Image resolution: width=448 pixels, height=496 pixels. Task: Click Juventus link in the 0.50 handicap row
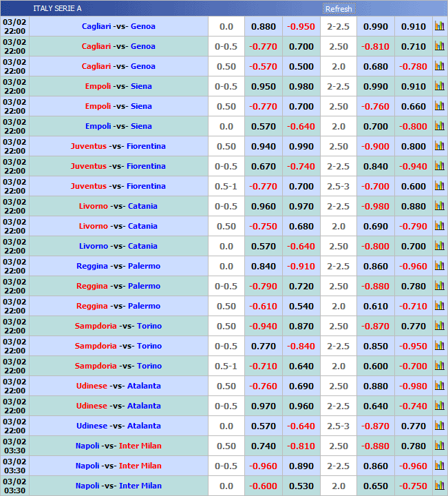(x=88, y=146)
